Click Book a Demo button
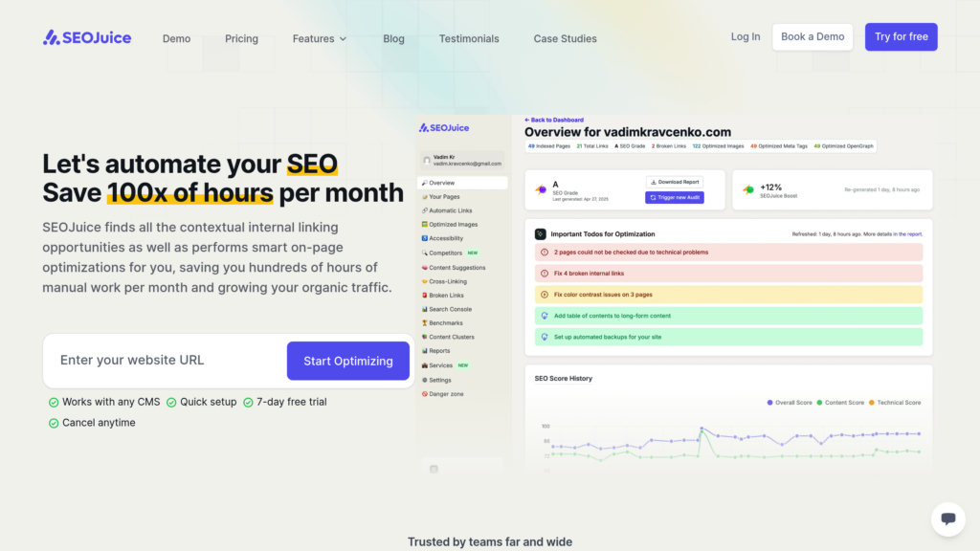Screen dimensions: 980x551 [x=813, y=37]
